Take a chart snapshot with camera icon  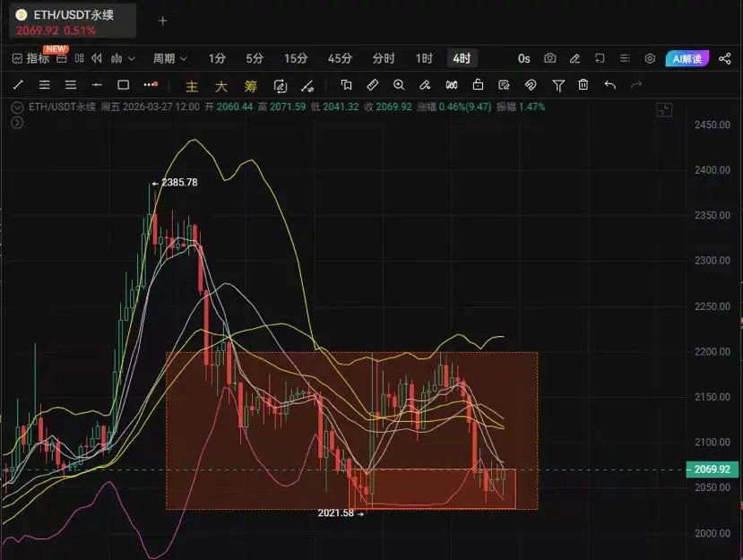tap(549, 58)
